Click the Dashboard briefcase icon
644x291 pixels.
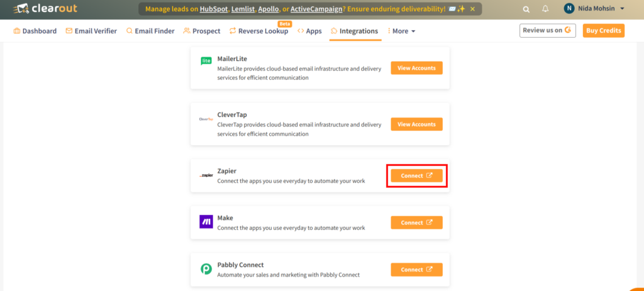[17, 31]
